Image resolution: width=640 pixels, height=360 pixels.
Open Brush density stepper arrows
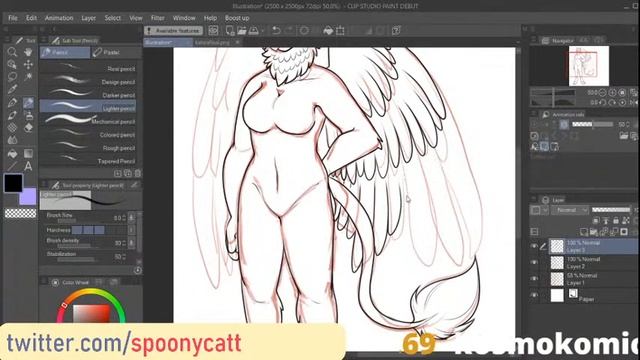(x=124, y=243)
